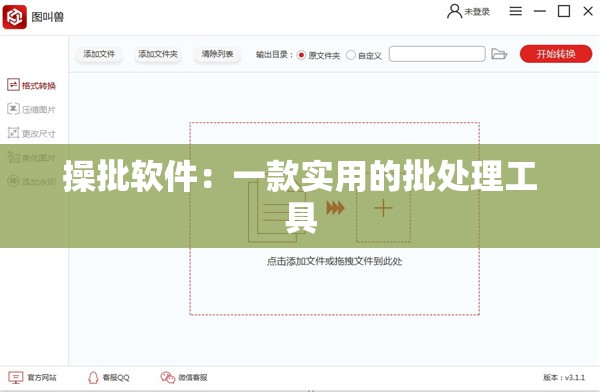Screen dimensions: 600x392
Task: Open the hamburger menu in title bar
Action: [515, 11]
